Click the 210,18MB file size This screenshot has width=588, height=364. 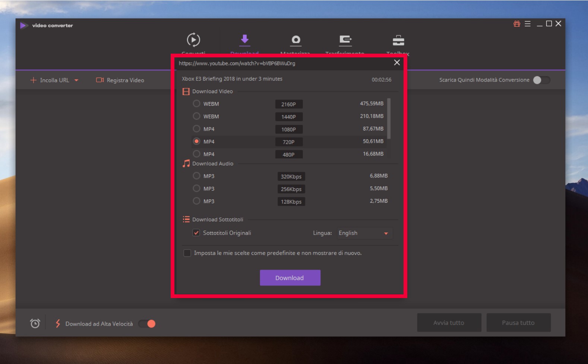coord(372,116)
